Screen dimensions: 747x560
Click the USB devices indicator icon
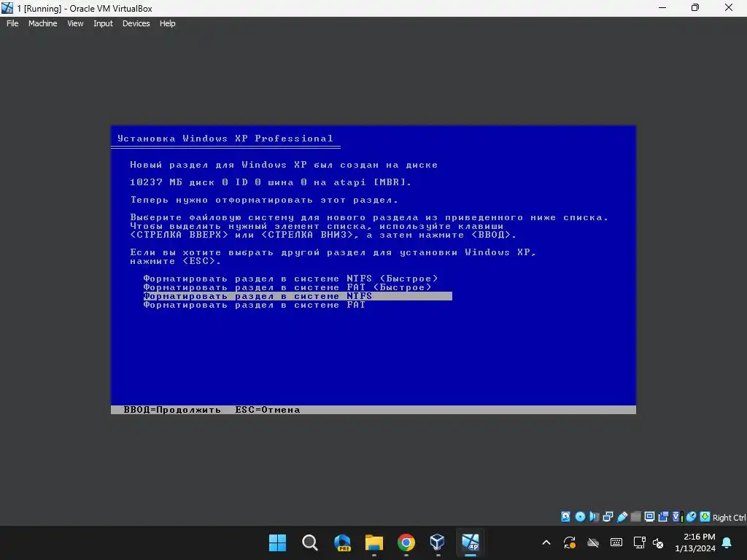click(x=622, y=517)
